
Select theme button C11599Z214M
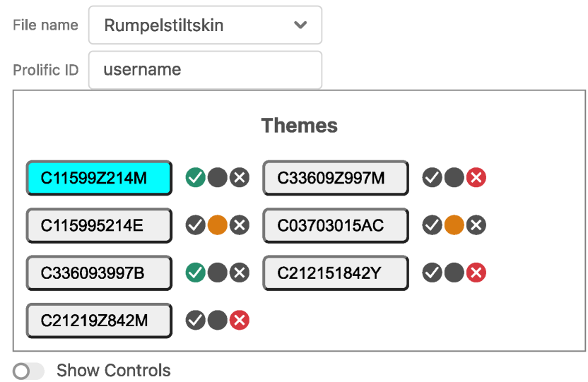pos(99,178)
